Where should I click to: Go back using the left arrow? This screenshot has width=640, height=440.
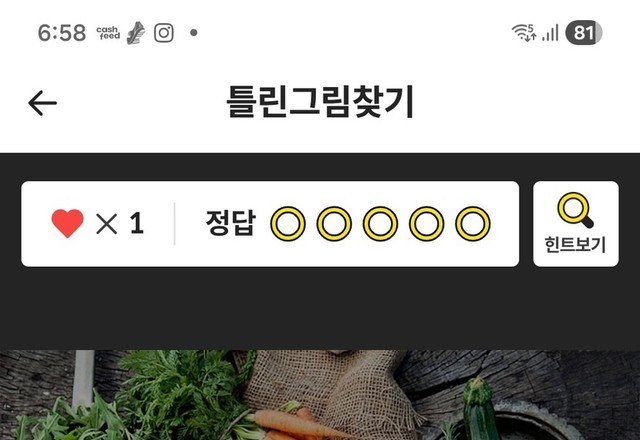point(42,103)
